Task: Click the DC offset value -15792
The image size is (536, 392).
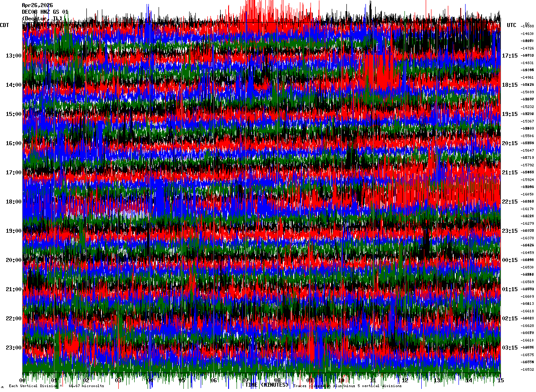Action: 527,165
